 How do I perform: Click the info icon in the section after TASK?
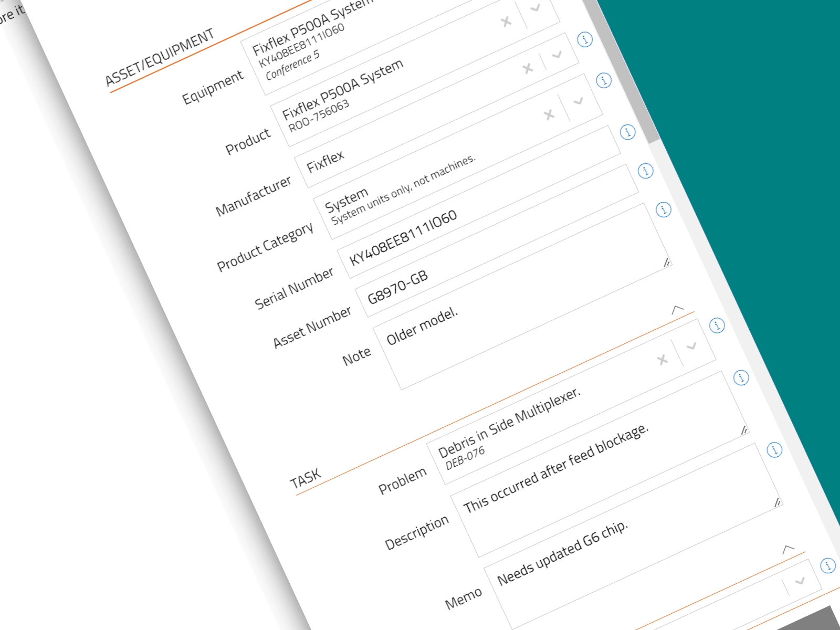click(x=828, y=565)
